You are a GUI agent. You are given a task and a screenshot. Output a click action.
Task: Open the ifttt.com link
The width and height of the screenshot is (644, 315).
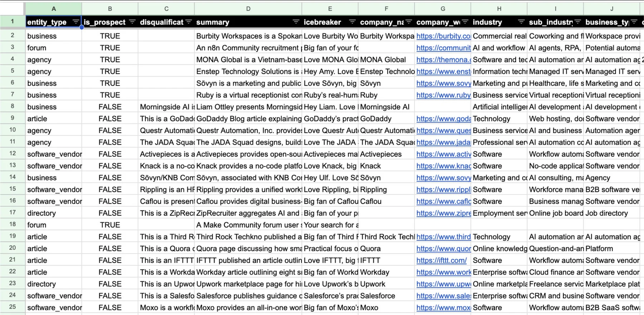point(441,260)
